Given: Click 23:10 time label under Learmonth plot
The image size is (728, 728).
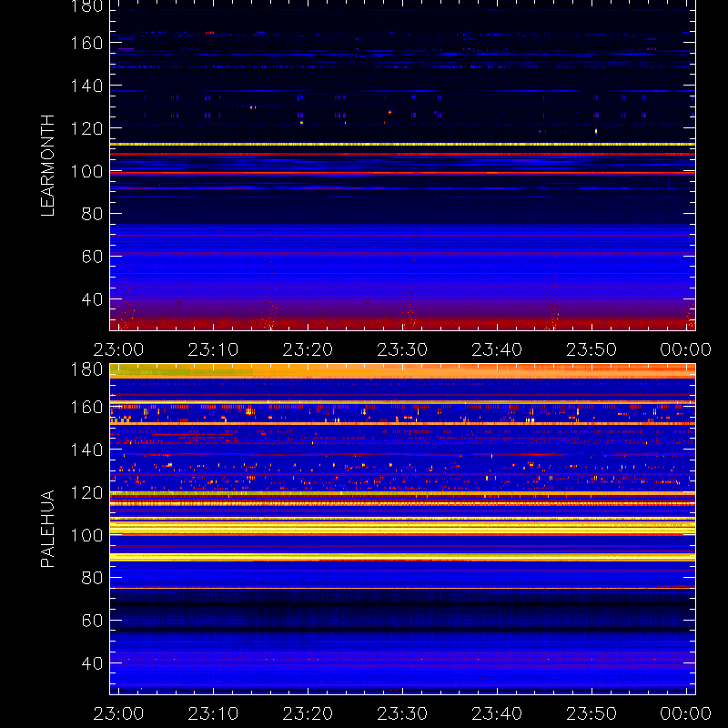Looking at the screenshot, I should tap(213, 349).
